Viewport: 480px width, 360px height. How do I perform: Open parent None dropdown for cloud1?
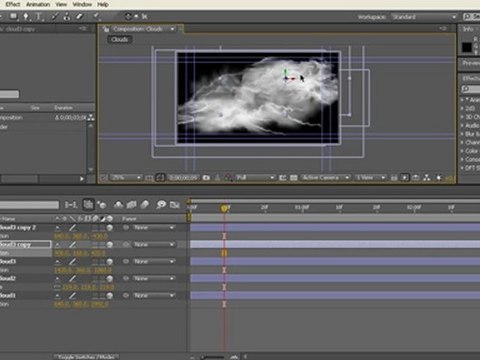click(x=154, y=296)
